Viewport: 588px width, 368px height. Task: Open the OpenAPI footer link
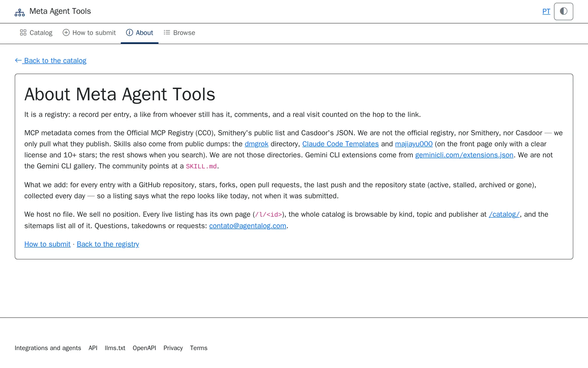click(144, 348)
